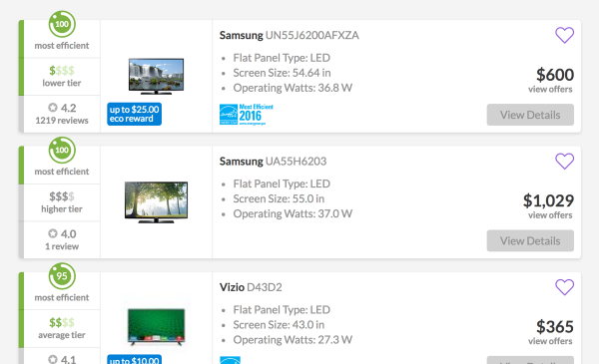
Task: Select the Samsung waterfall TV thumbnail
Action: (157, 77)
